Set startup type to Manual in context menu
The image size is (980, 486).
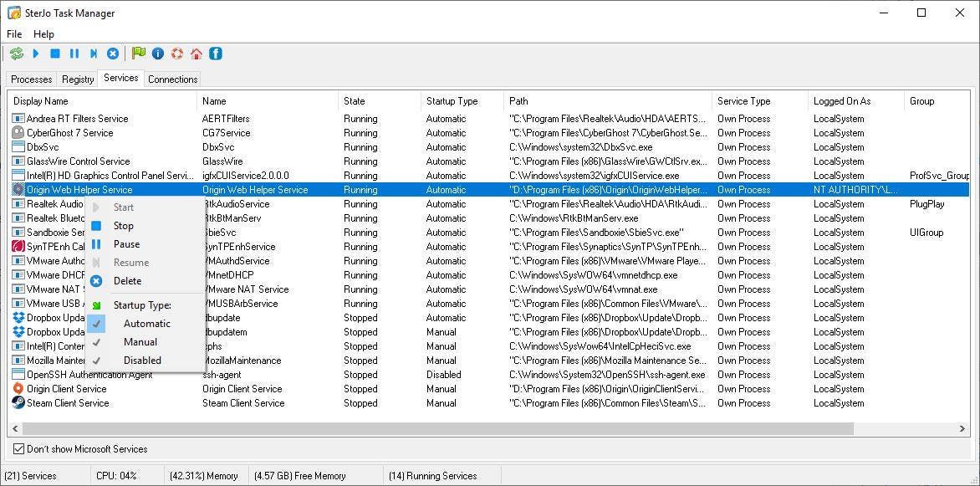pos(140,341)
